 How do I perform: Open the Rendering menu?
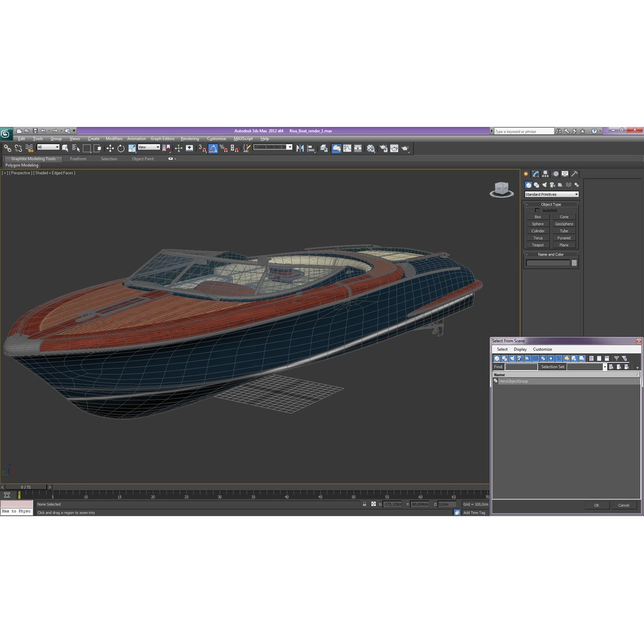tap(190, 139)
